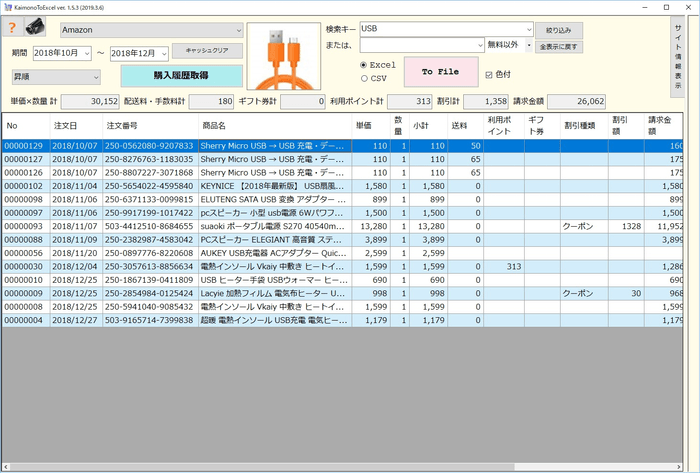Select the CSV output radio button
Screen dimensions: 700x473
click(x=364, y=77)
